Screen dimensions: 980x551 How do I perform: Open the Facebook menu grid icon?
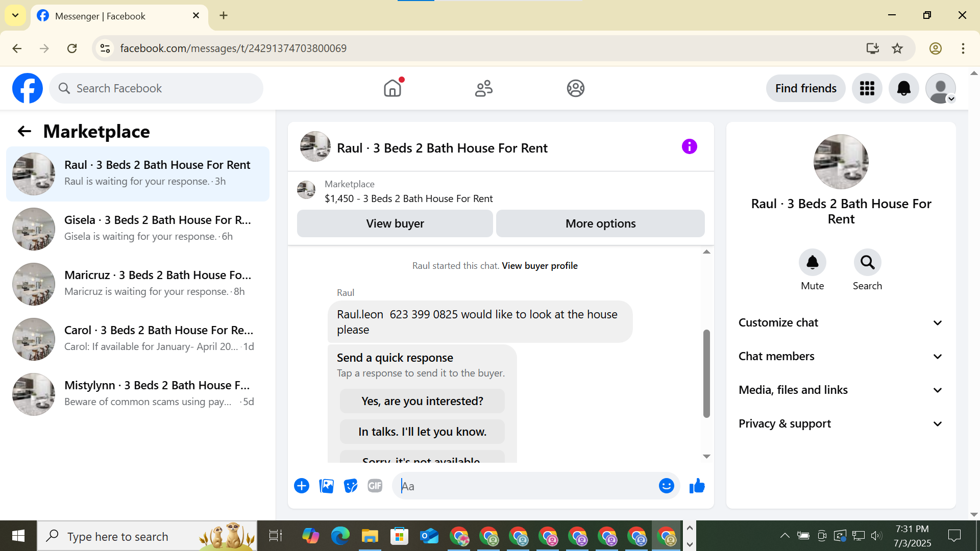coord(867,88)
